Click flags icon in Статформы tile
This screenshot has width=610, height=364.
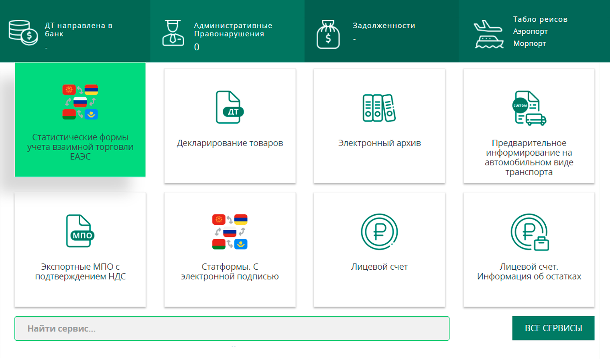(230, 232)
